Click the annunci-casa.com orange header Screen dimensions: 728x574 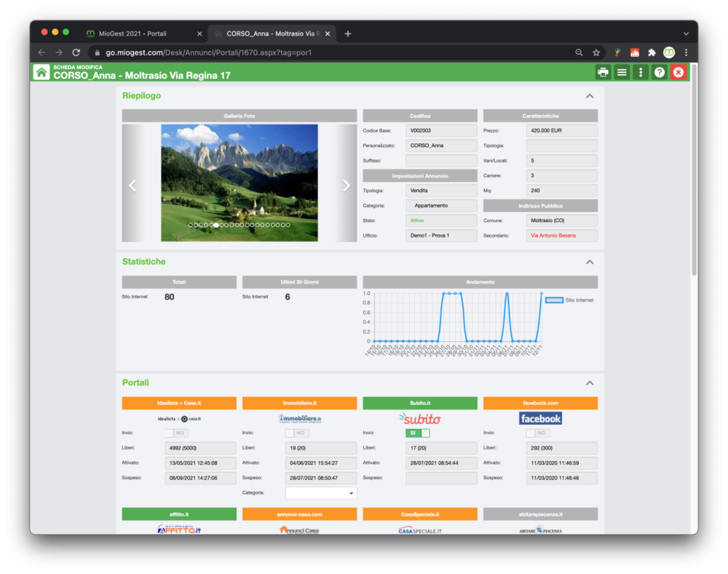coord(299,514)
